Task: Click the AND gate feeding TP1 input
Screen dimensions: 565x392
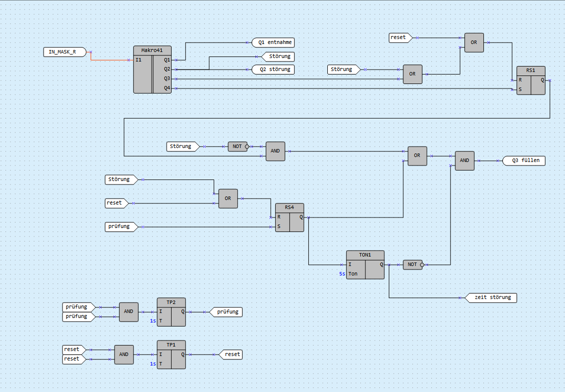Action: pyautogui.click(x=124, y=354)
